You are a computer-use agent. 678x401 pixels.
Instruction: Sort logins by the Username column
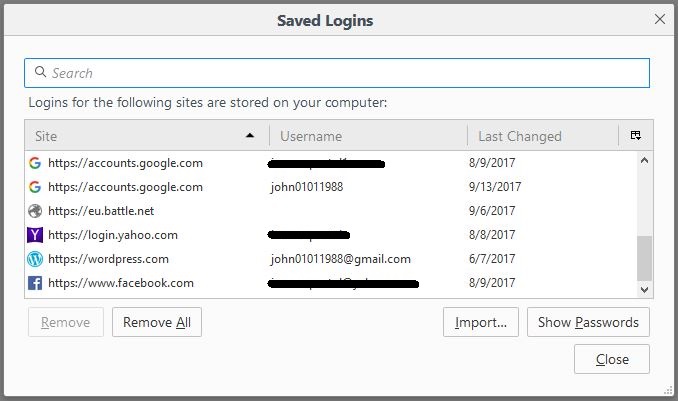point(368,136)
